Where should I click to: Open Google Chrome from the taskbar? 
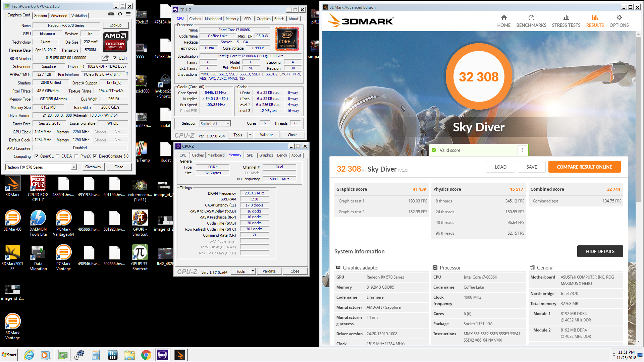coord(146,355)
